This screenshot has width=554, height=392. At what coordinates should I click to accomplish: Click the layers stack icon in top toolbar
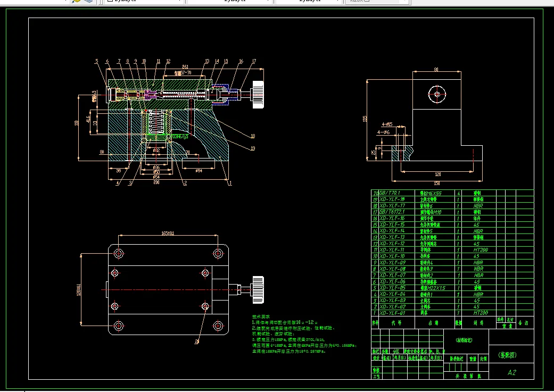pos(88,2)
